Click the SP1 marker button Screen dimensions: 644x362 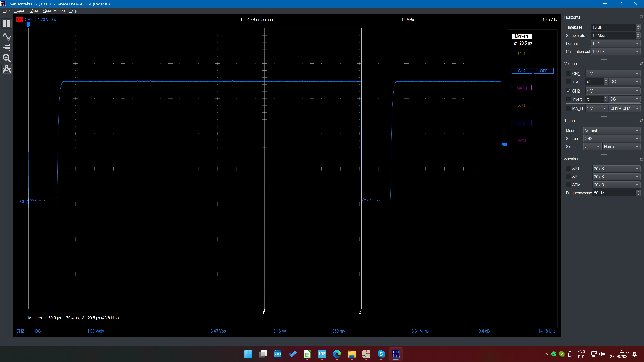(522, 106)
